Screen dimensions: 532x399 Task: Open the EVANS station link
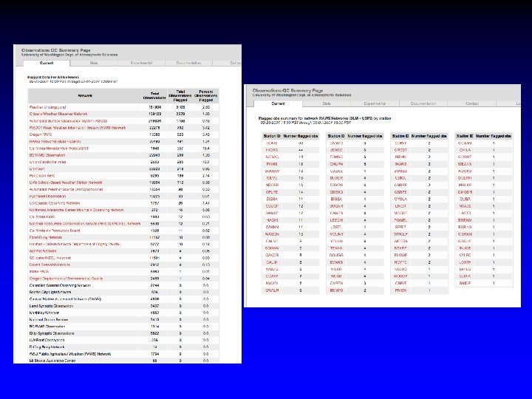336,262
